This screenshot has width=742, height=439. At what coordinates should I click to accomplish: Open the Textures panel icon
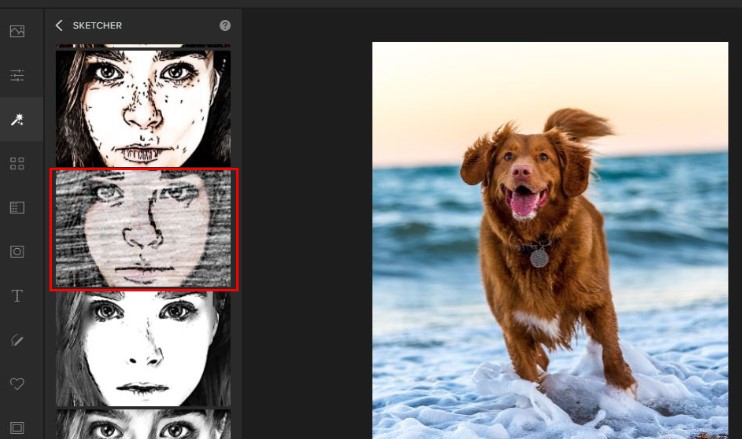click(17, 208)
